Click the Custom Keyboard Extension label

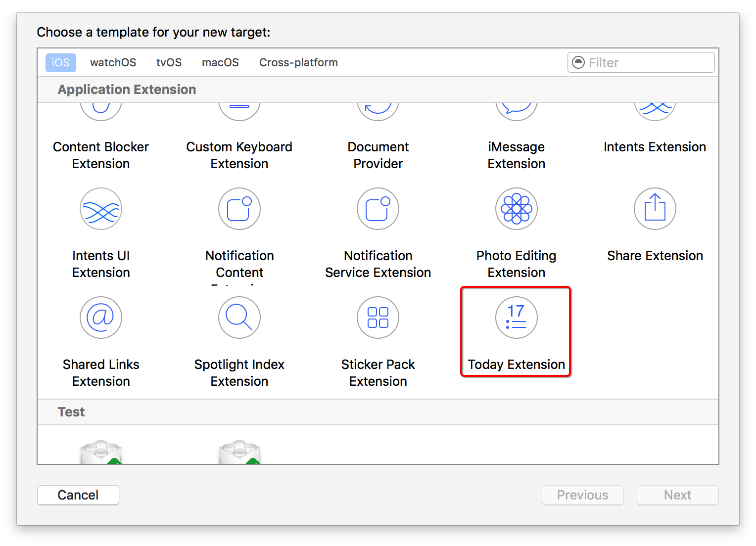pyautogui.click(x=239, y=155)
